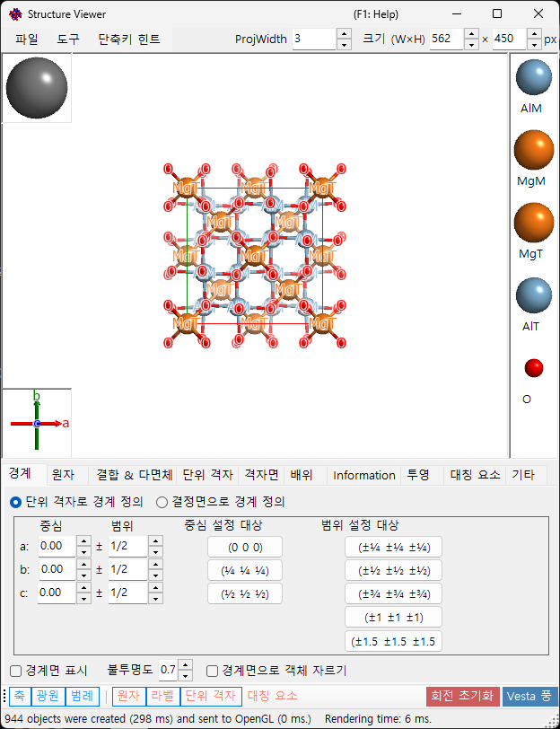Click the ProjWidth input field
Screen dimensions: 560x729
pyautogui.click(x=314, y=40)
